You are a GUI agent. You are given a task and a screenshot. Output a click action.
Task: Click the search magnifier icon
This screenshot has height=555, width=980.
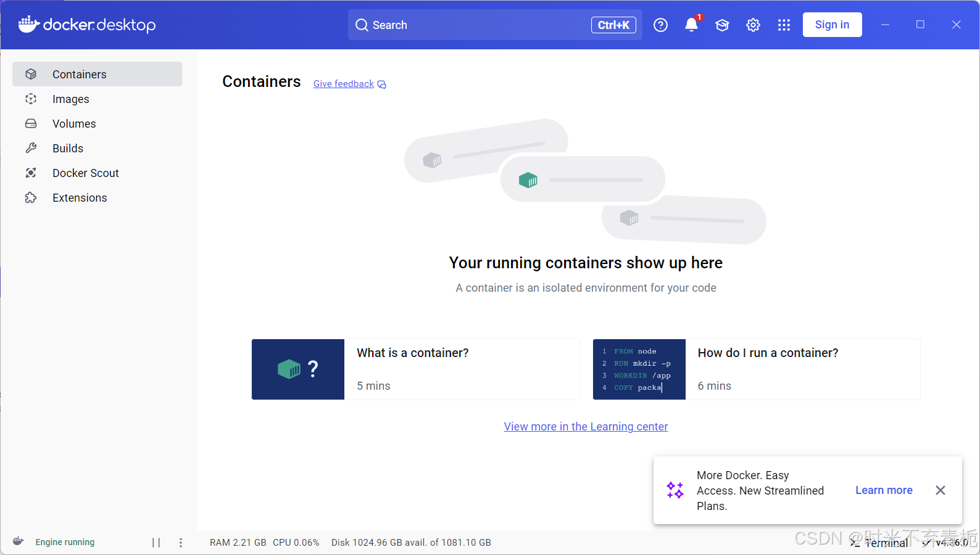[x=362, y=25]
